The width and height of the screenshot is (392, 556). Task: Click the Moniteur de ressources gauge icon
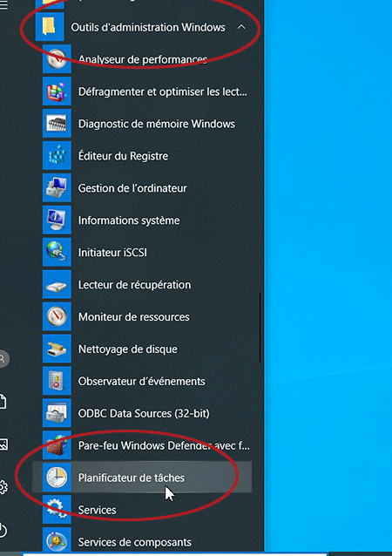point(57,316)
